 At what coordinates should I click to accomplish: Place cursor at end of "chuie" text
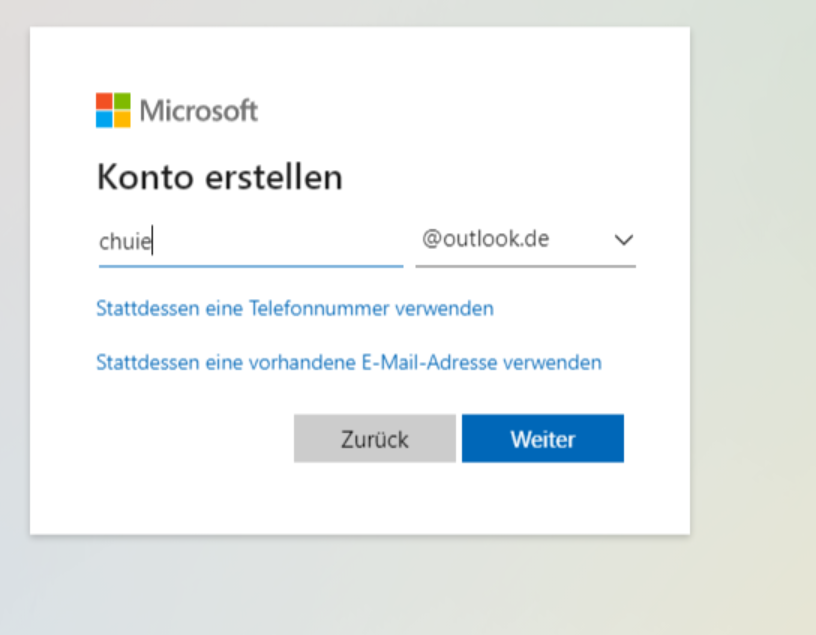(152, 242)
